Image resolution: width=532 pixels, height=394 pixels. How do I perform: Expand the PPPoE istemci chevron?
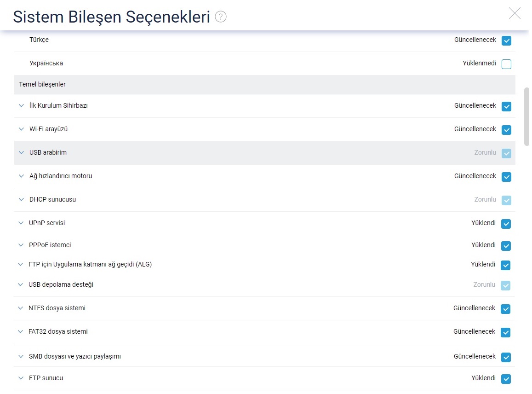click(21, 245)
